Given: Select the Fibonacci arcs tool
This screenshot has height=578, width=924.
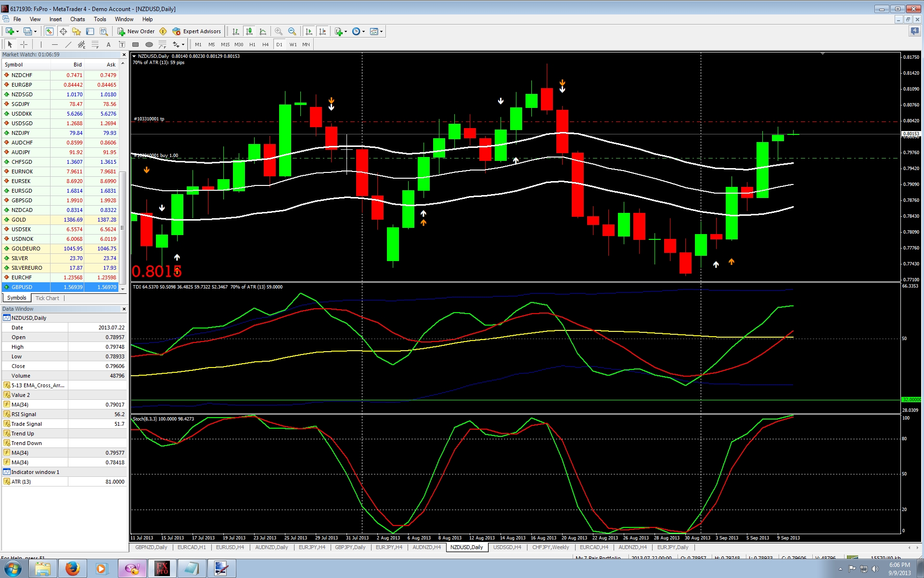Looking at the screenshot, I should (x=163, y=44).
